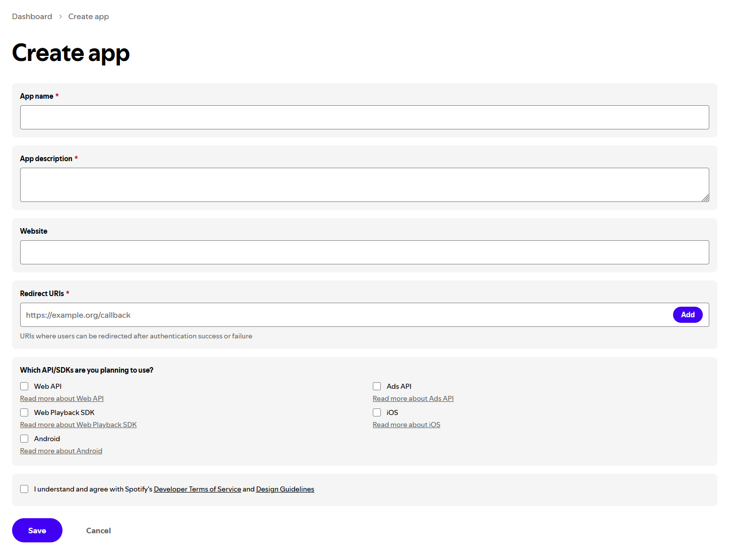This screenshot has width=735, height=560.
Task: Open the Design Guidelines link
Action: [x=285, y=488]
